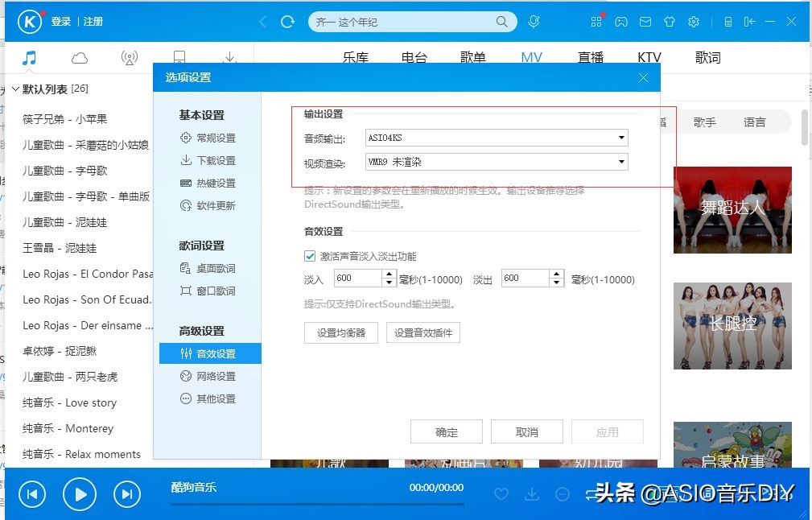Image resolution: width=812 pixels, height=520 pixels.
Task: Open the 视频渲染 VMR9 dropdown
Action: click(x=621, y=161)
